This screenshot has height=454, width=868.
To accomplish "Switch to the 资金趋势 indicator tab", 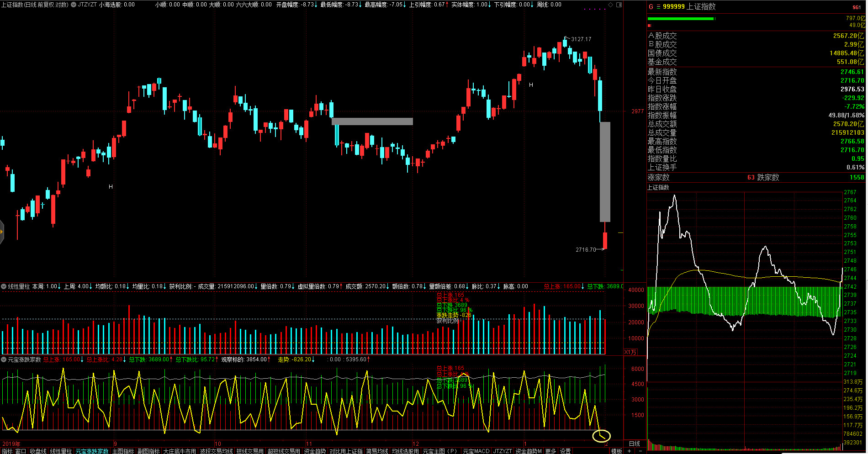I will pyautogui.click(x=315, y=451).
